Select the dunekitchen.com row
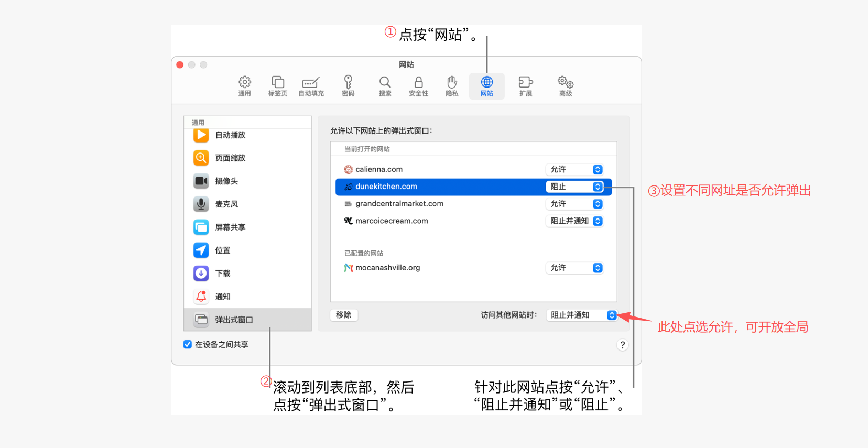 473,187
